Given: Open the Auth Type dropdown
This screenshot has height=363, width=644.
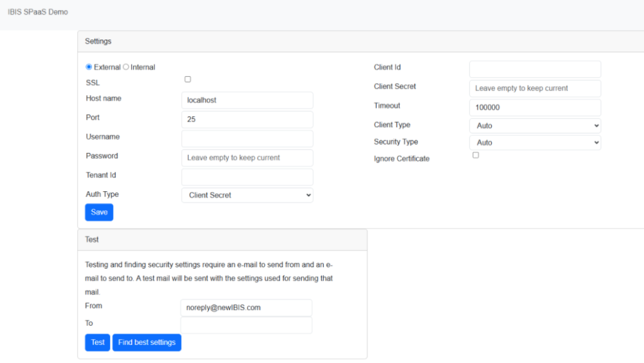Looking at the screenshot, I should (247, 195).
